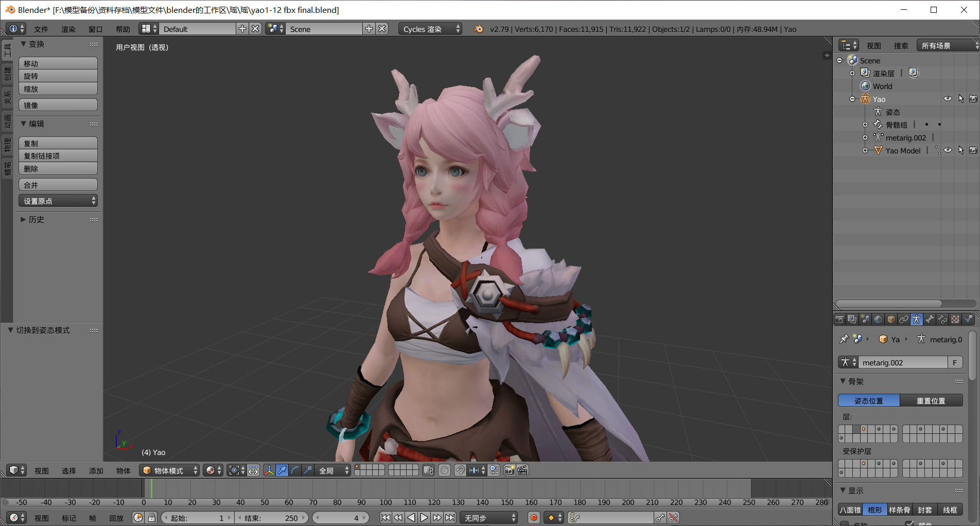This screenshot has height=526, width=980.
Task: Click the 移动 button
Action: 58,63
